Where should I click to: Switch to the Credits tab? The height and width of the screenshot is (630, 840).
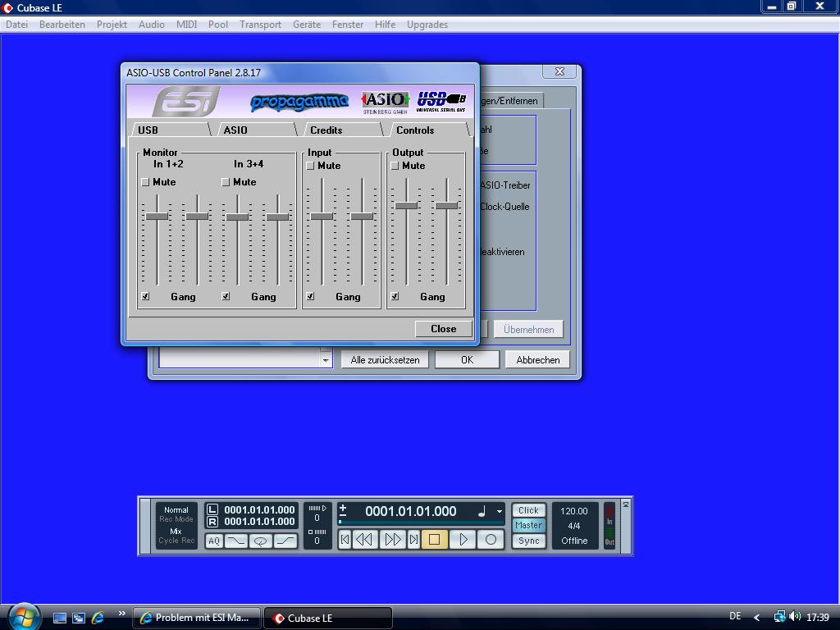pyautogui.click(x=342, y=130)
